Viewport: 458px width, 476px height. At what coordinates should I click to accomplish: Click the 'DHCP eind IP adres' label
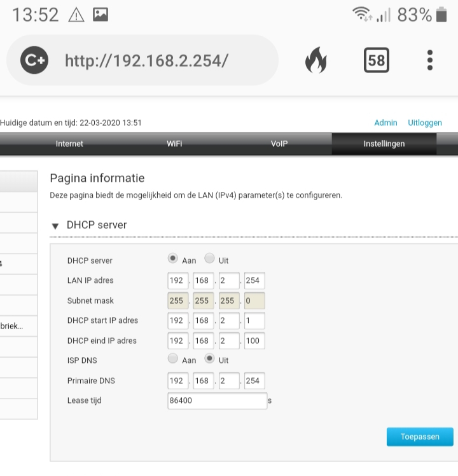tap(102, 341)
